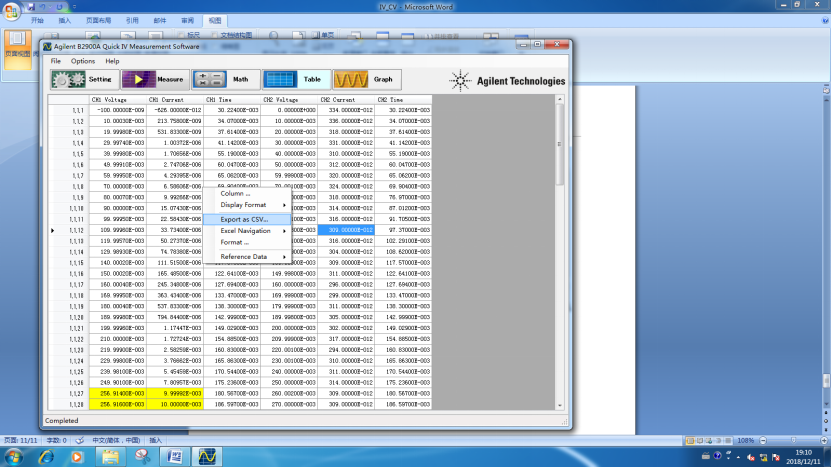Open the Help menu
This screenshot has width=831, height=468.
pos(112,61)
